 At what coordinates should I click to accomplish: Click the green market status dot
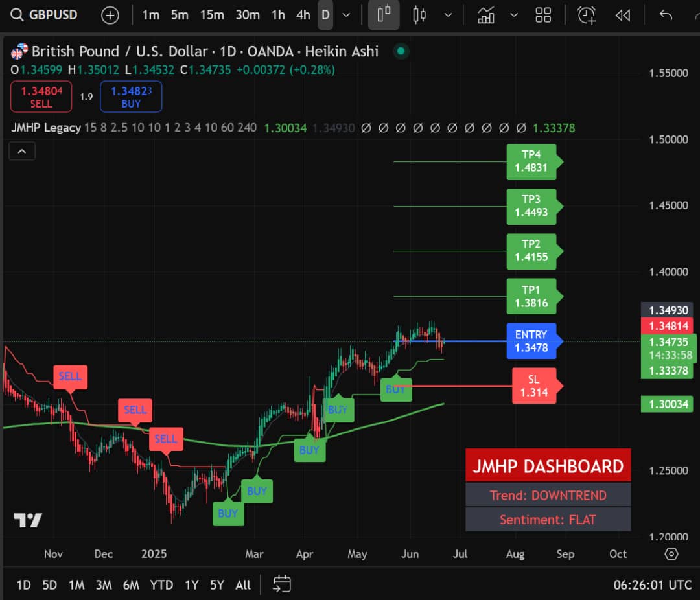(x=401, y=51)
